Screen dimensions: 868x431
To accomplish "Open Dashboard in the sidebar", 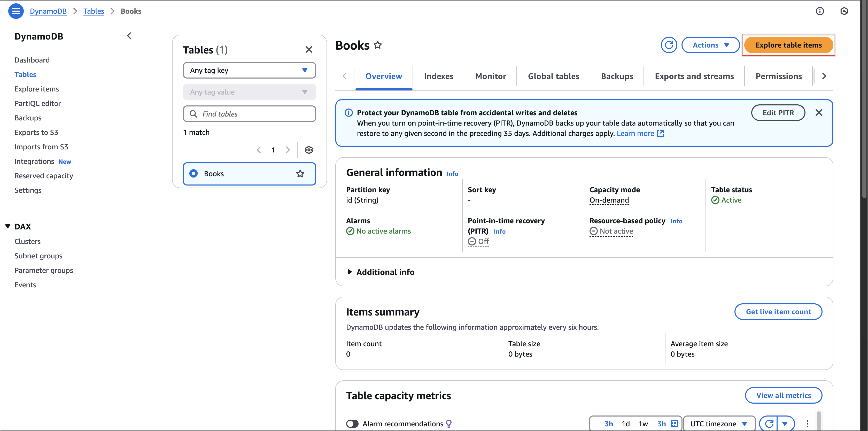I will 32,60.
